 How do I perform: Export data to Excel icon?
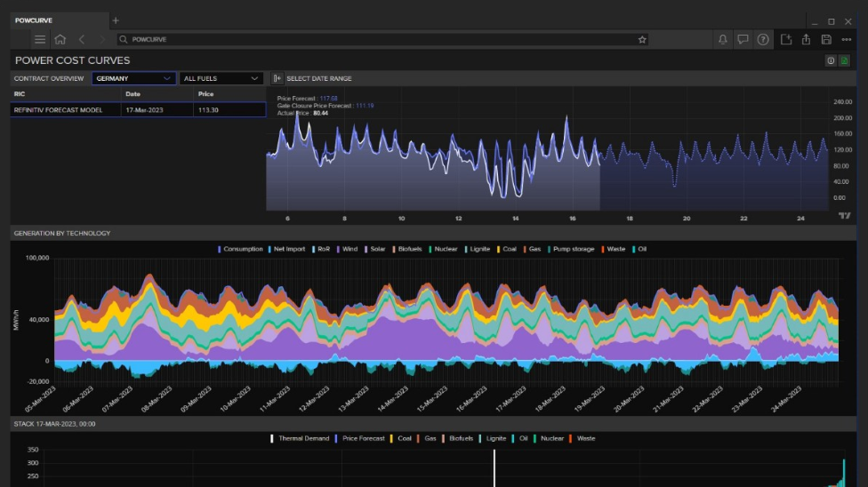tap(845, 60)
